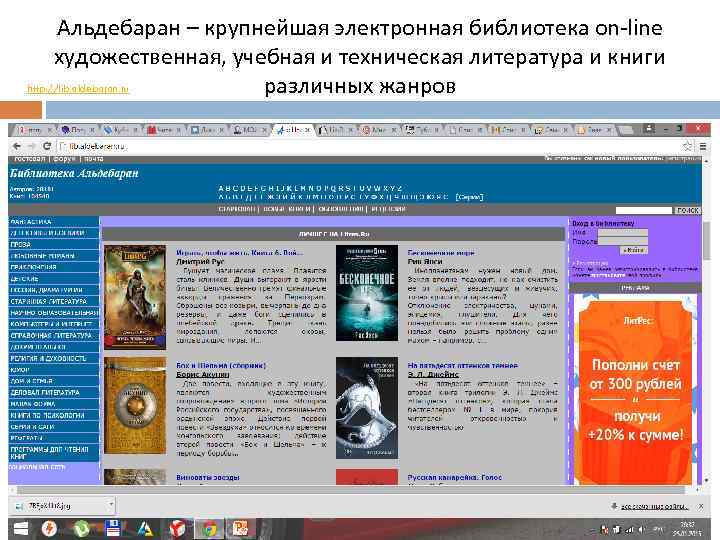Open the Фантастика category in the sidebar
The height and width of the screenshot is (540, 720).
coord(53,222)
